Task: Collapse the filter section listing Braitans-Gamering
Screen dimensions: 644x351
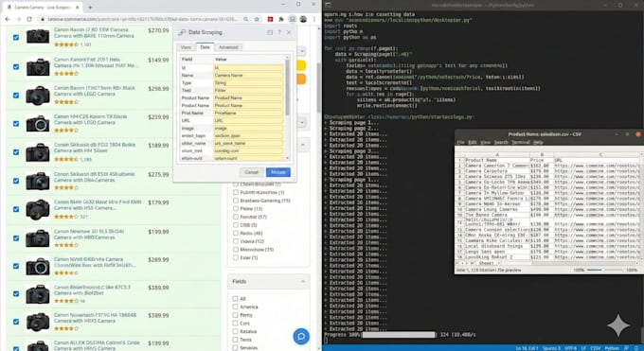Action: pyautogui.click(x=303, y=145)
